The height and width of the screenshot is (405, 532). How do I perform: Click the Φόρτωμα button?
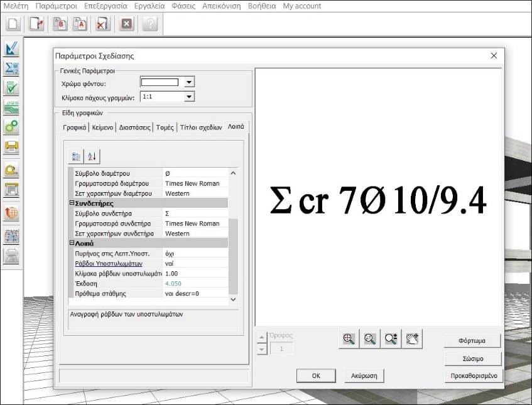(472, 341)
